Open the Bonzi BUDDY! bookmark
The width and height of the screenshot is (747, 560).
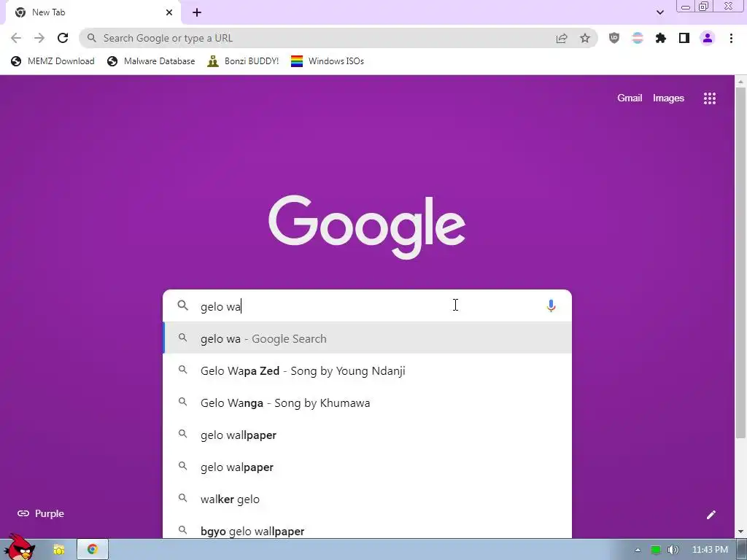243,61
